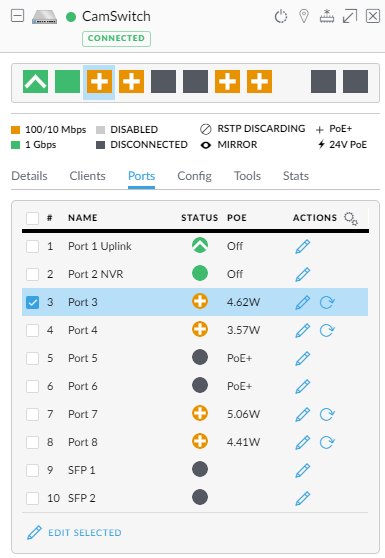
Task: Edit Port 6 with pencil icon
Action: (x=302, y=386)
